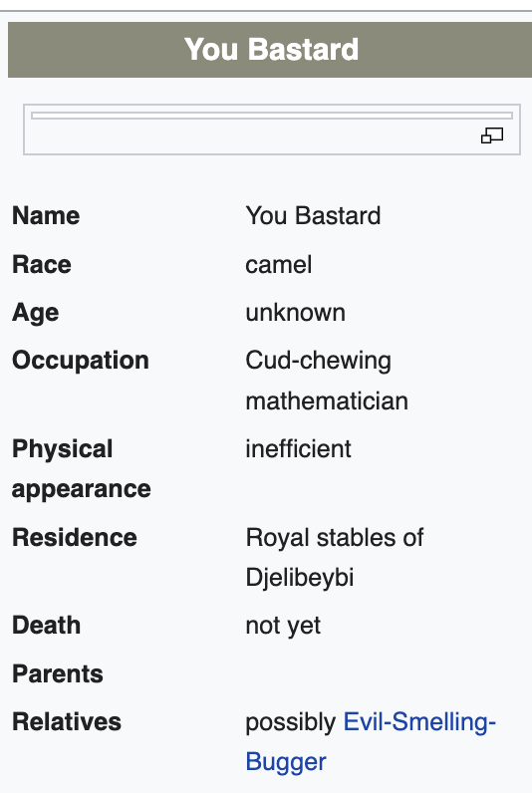Select the Race label
Screen dimensions: 532x793
point(42,265)
